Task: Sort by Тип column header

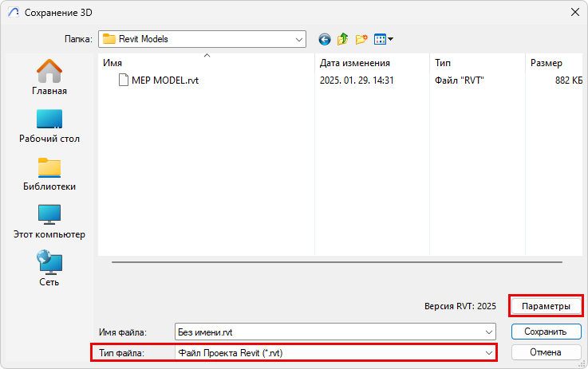Action: [x=477, y=62]
